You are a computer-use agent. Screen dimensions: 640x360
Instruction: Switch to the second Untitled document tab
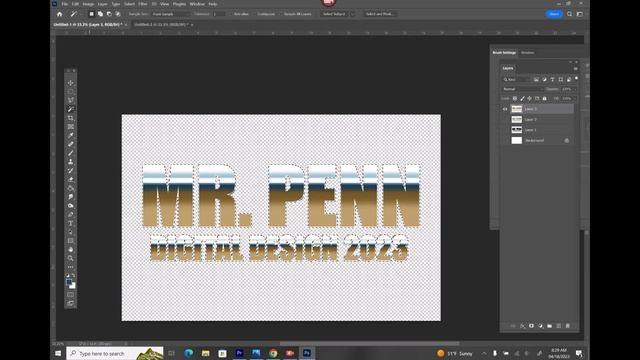pyautogui.click(x=161, y=25)
